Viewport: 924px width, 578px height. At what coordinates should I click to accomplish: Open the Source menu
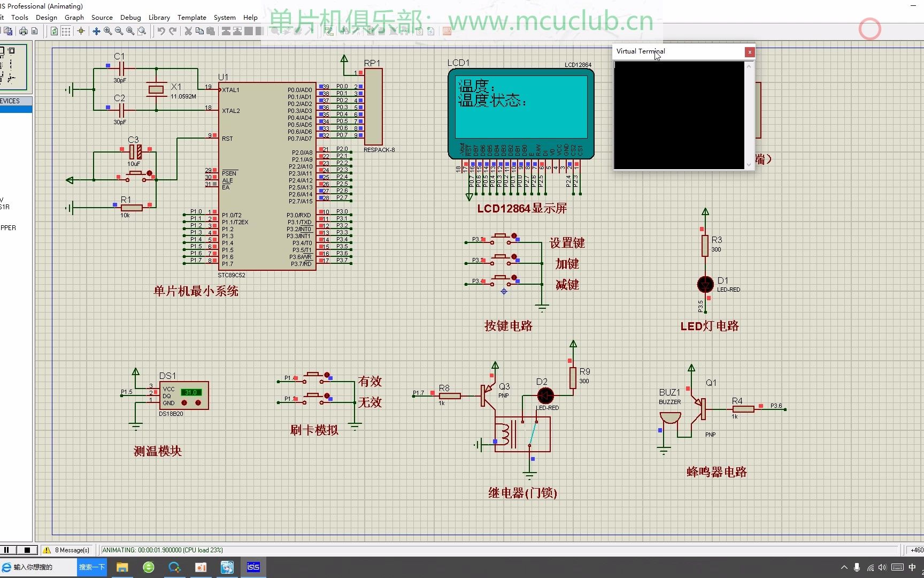click(102, 17)
